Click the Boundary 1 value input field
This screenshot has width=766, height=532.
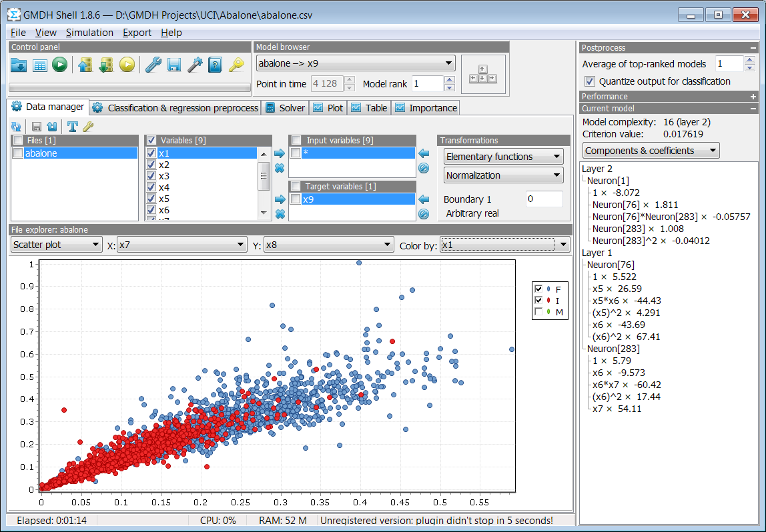[544, 199]
